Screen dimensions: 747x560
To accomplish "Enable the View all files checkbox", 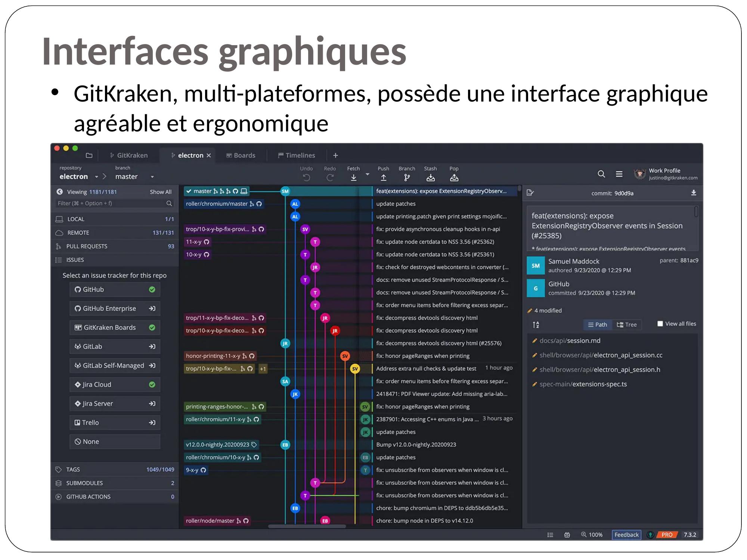I will coord(660,324).
